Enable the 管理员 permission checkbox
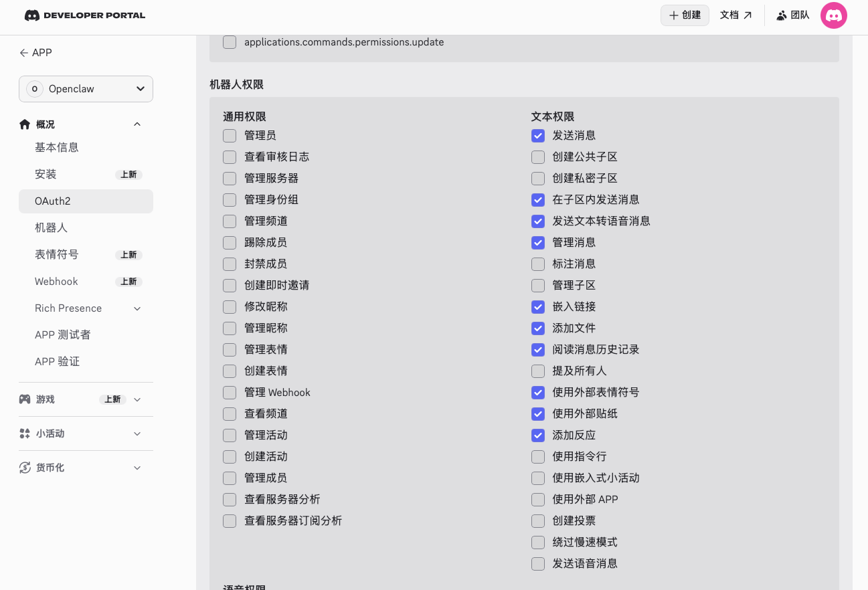The image size is (868, 590). pyautogui.click(x=230, y=136)
